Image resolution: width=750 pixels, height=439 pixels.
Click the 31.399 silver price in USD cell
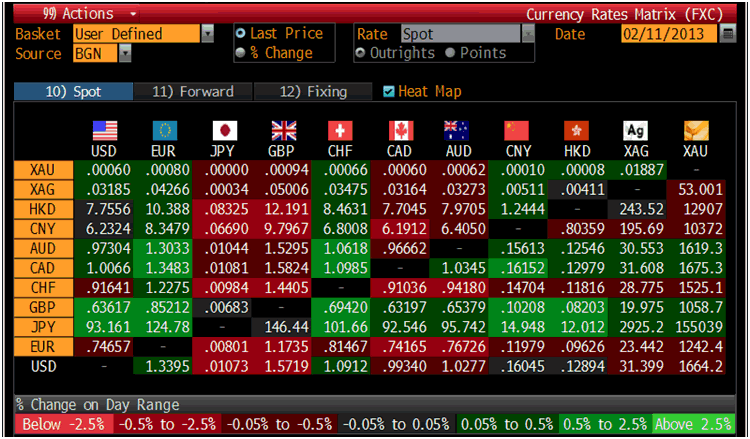[x=637, y=366]
